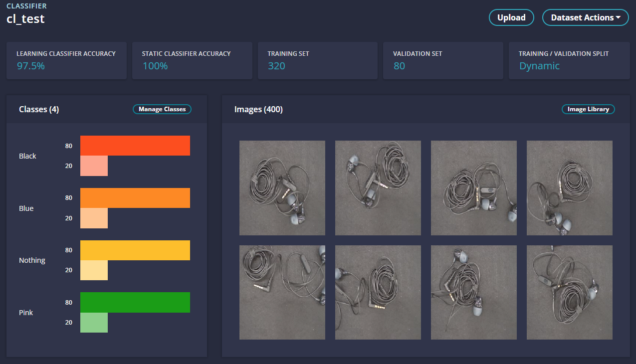Click the Blue validation bar (20)
The width and height of the screenshot is (636, 364).
point(94,218)
